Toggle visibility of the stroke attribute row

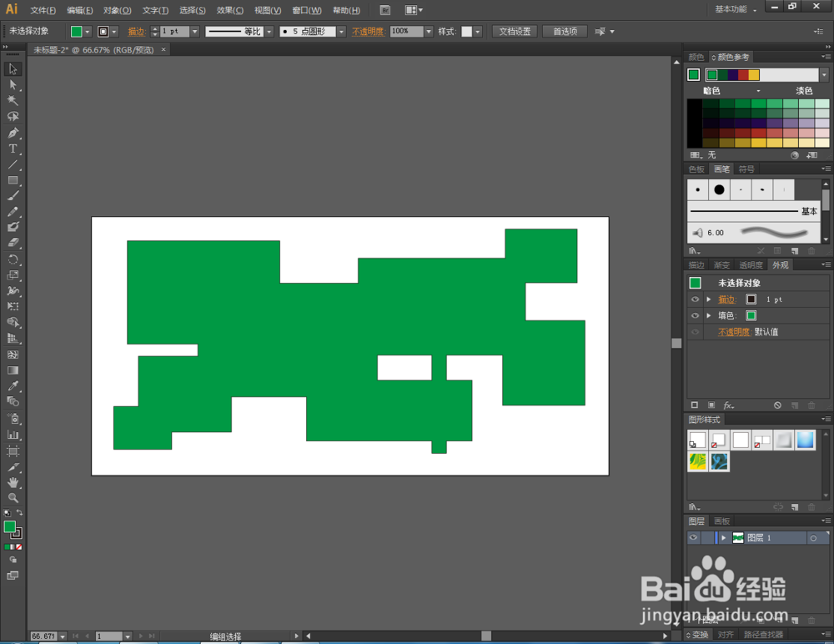[695, 299]
